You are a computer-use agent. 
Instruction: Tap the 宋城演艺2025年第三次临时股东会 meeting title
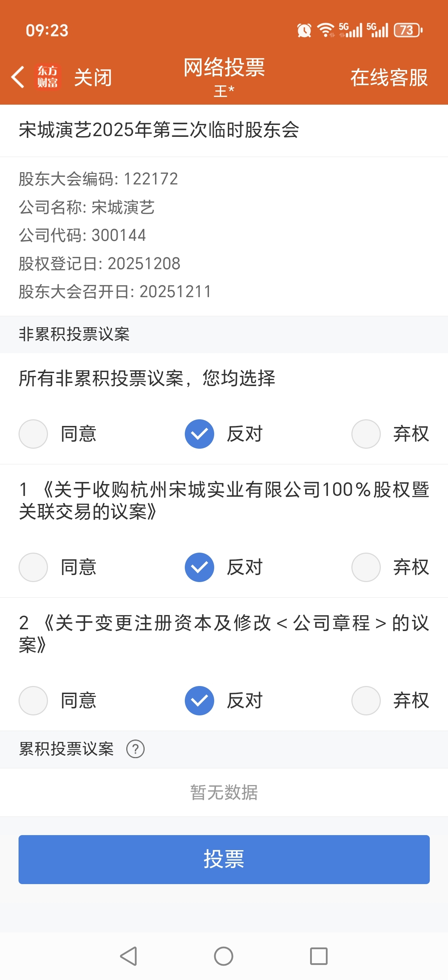[159, 130]
